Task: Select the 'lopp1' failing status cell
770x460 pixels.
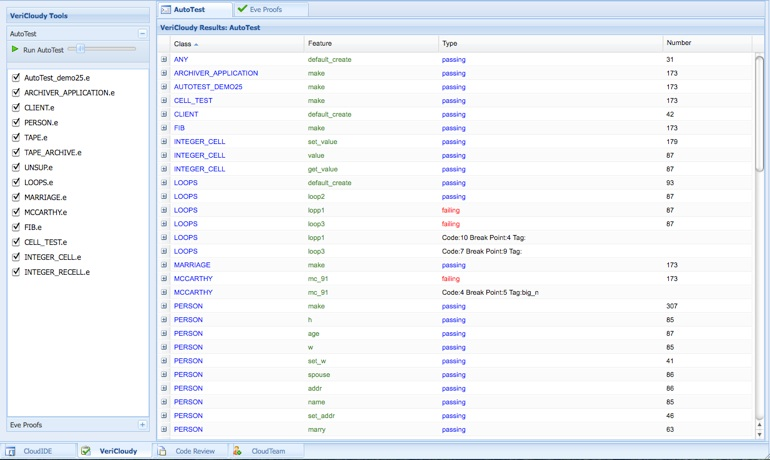Action: 451,210
